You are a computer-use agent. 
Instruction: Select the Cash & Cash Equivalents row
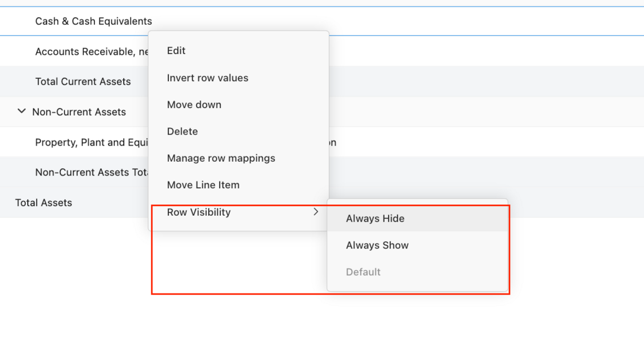tap(93, 21)
